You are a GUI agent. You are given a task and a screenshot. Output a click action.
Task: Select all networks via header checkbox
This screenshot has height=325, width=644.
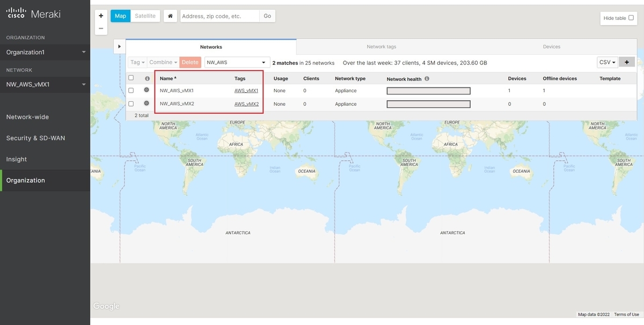(x=131, y=78)
